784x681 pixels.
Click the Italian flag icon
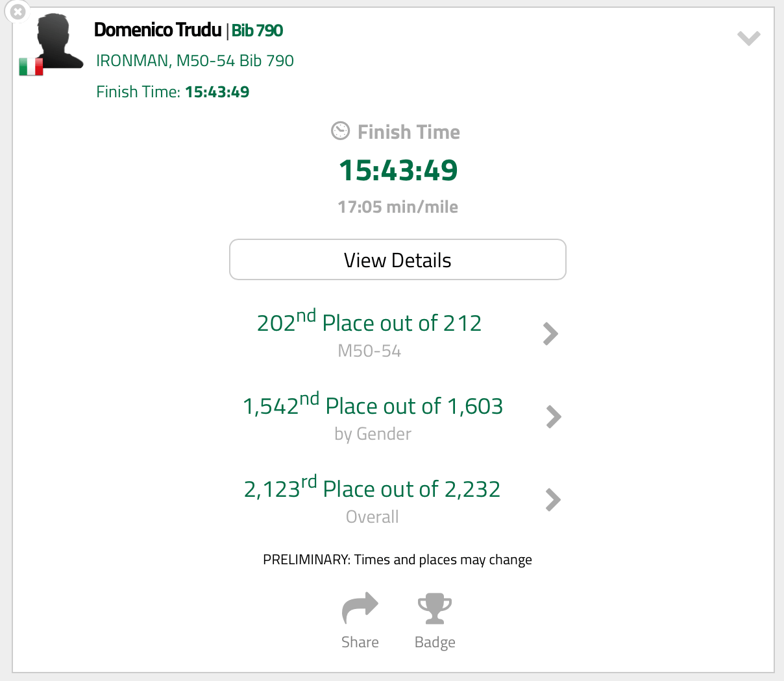31,67
